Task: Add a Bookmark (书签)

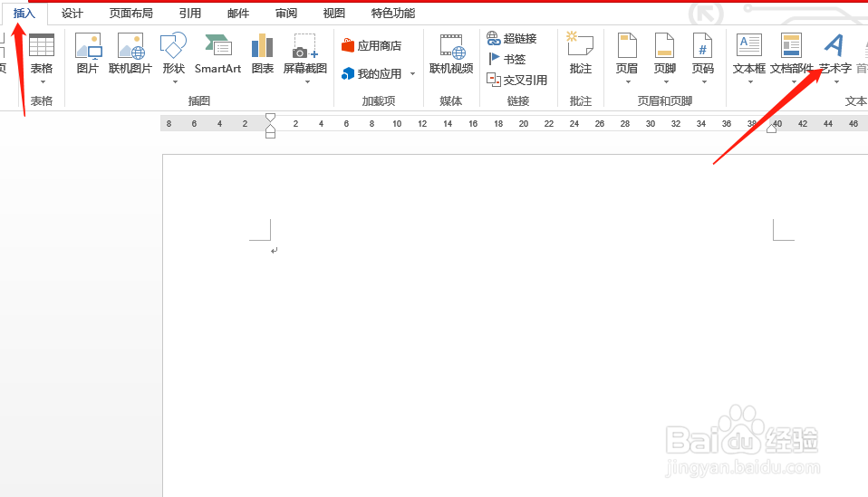Action: [506, 59]
